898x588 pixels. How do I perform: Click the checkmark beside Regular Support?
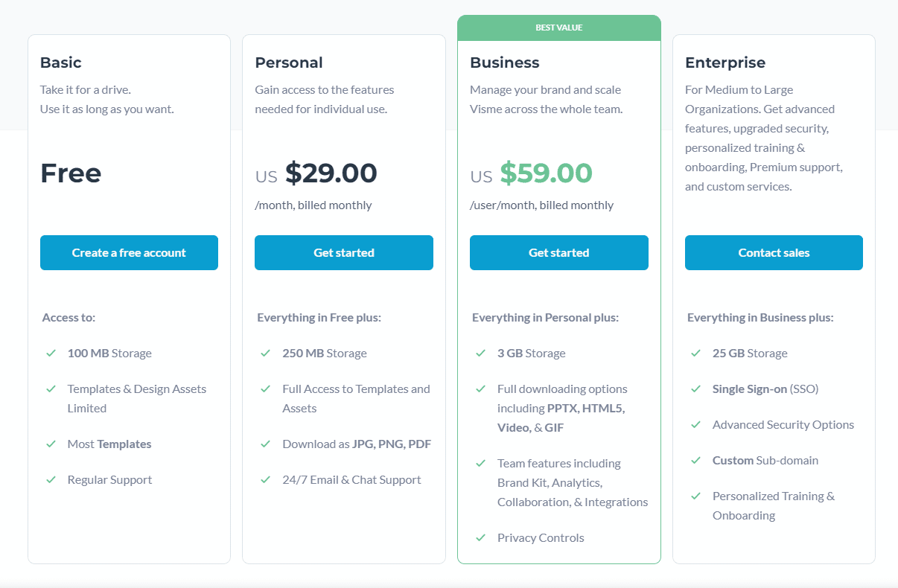point(51,479)
